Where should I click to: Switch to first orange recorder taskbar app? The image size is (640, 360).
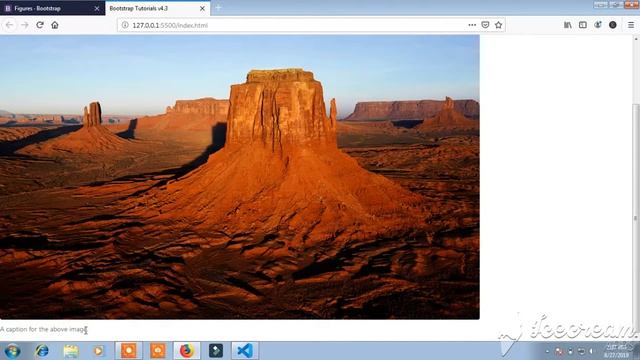(x=129, y=351)
